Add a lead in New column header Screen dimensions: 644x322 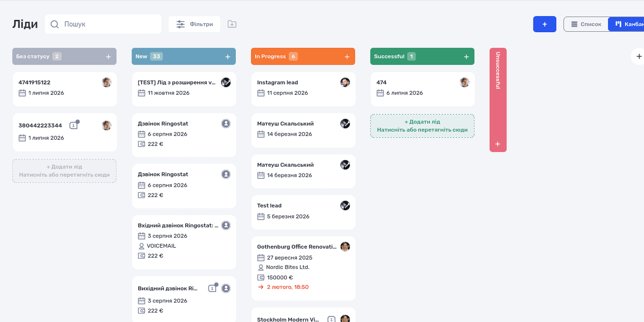pos(228,57)
